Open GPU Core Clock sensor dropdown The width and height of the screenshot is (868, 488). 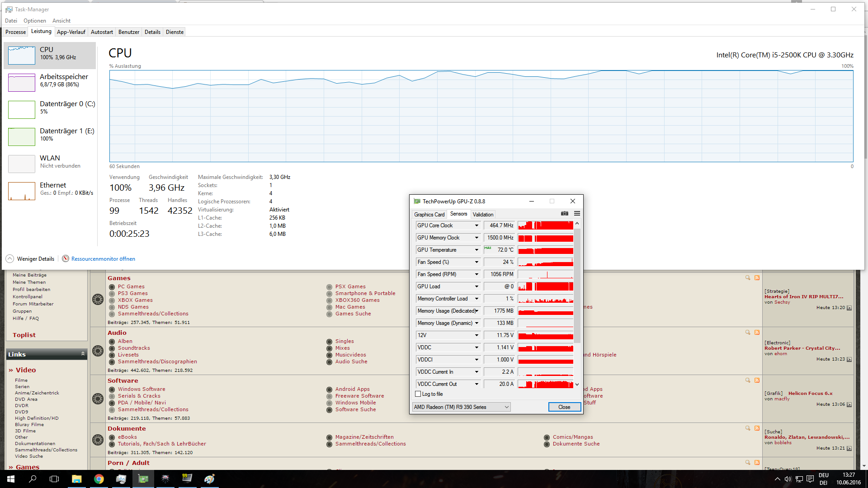[x=476, y=225]
